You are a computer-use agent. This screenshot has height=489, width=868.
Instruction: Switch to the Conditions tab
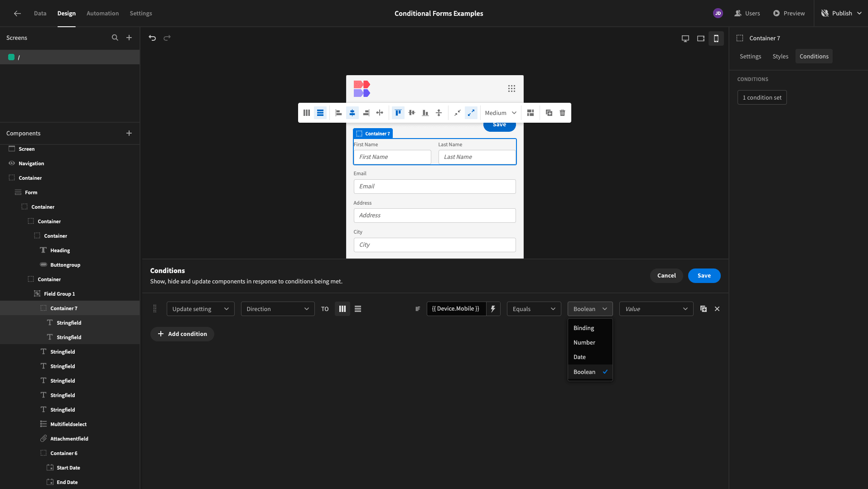(814, 56)
